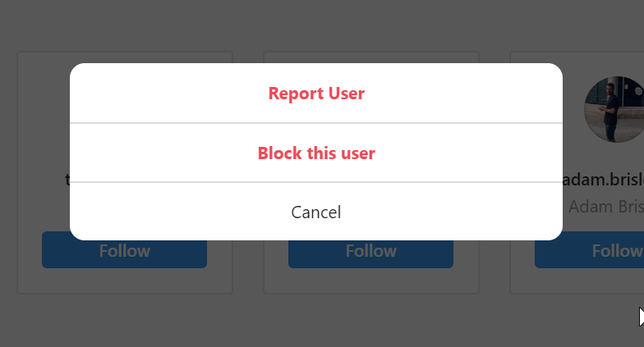Open Adam Bris profile picture
The height and width of the screenshot is (347, 644).
tap(614, 109)
